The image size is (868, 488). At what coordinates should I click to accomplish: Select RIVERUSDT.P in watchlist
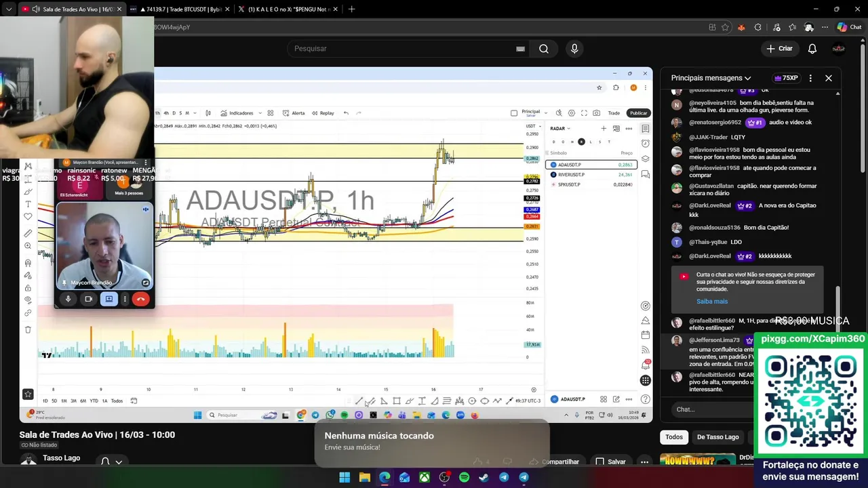point(591,175)
